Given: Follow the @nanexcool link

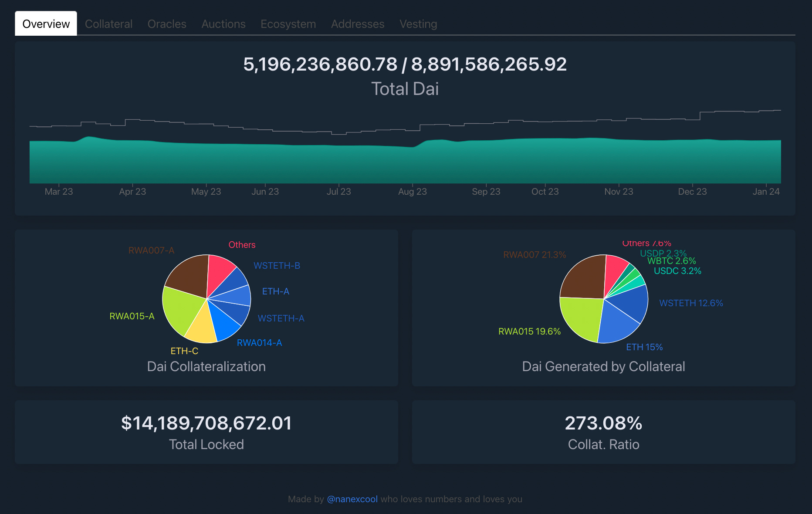Looking at the screenshot, I should (352, 499).
